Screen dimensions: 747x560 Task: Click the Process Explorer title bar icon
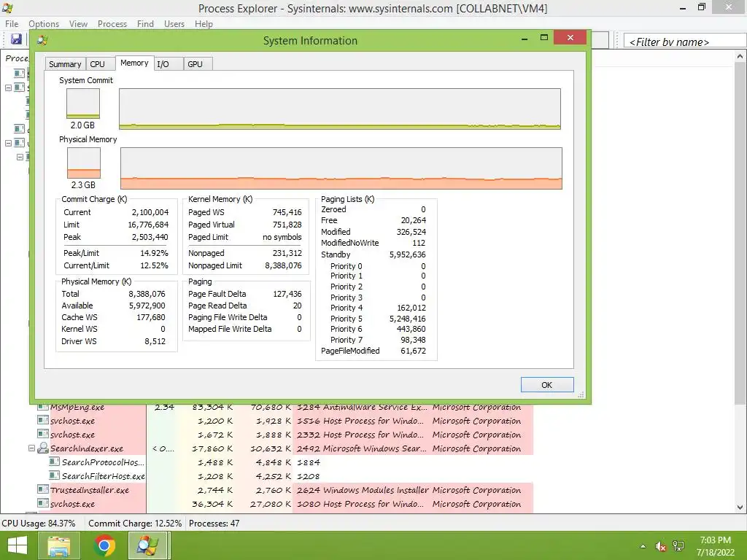(x=7, y=8)
